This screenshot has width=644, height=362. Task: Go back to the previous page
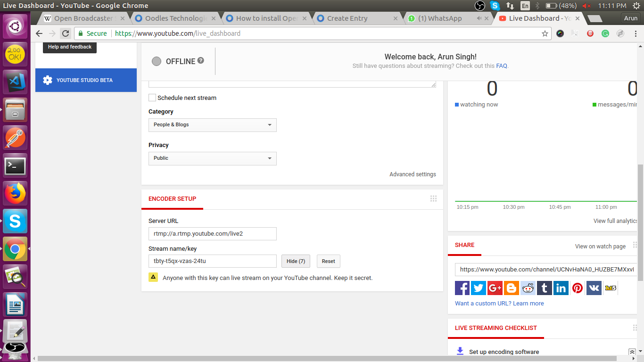[39, 33]
